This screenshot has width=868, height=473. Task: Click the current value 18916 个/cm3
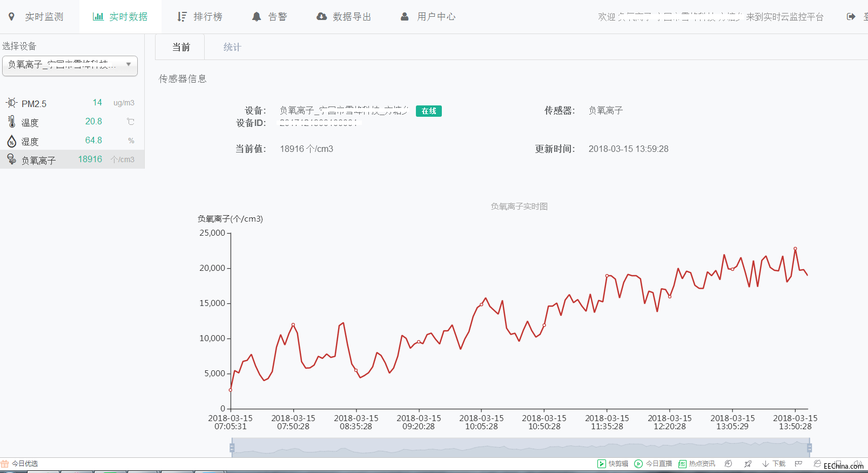[306, 149]
